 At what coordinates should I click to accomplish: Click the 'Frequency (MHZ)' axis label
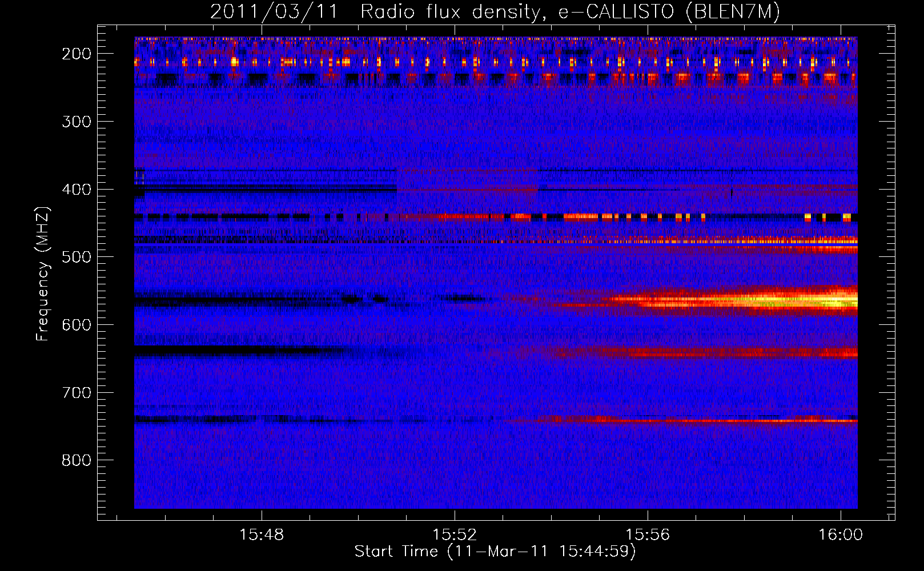coord(43,274)
